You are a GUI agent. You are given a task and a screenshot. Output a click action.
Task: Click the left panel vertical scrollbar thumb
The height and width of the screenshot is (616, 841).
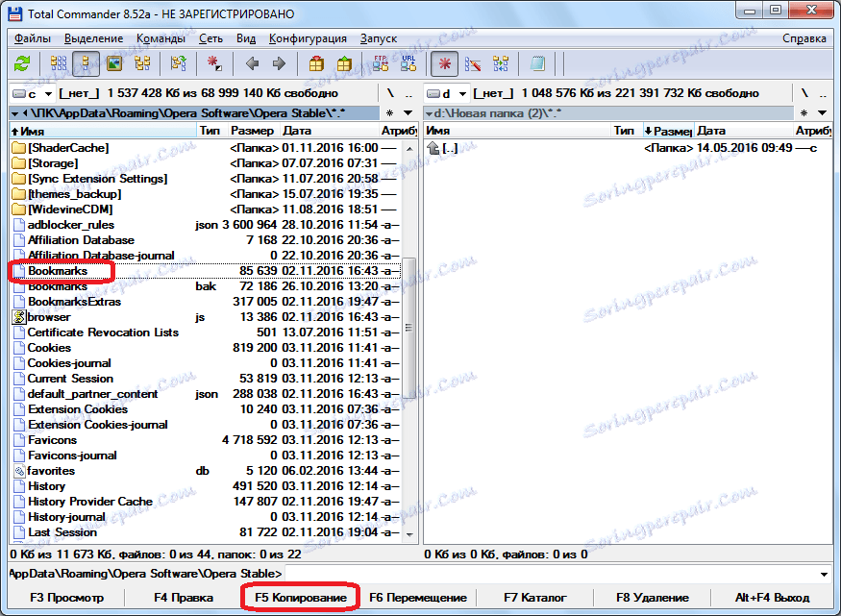click(x=408, y=328)
